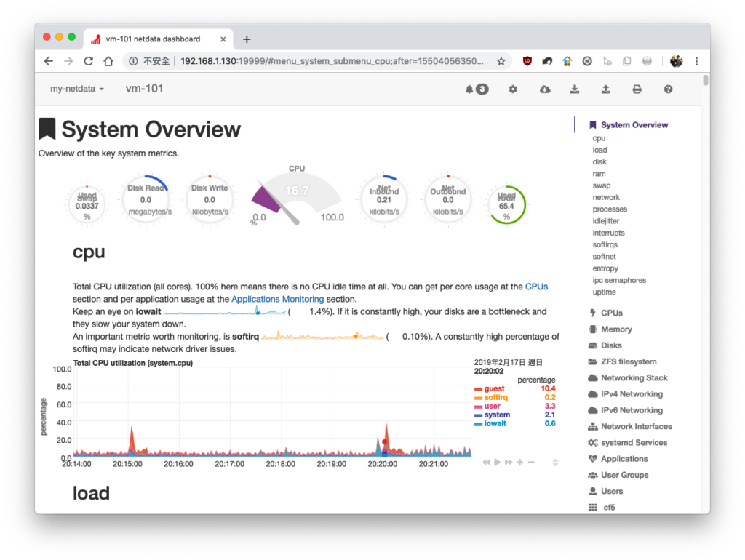
Task: Click the chart fast-forward control
Action: pos(509,462)
